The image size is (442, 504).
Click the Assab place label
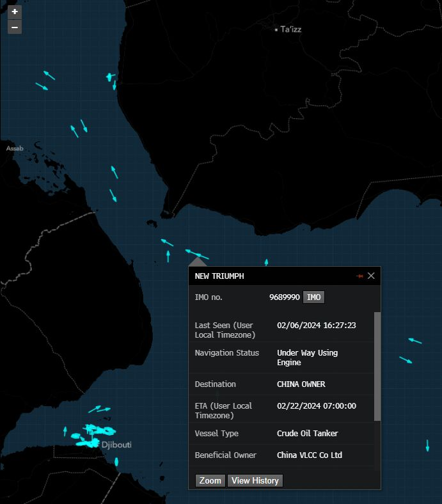coord(15,148)
